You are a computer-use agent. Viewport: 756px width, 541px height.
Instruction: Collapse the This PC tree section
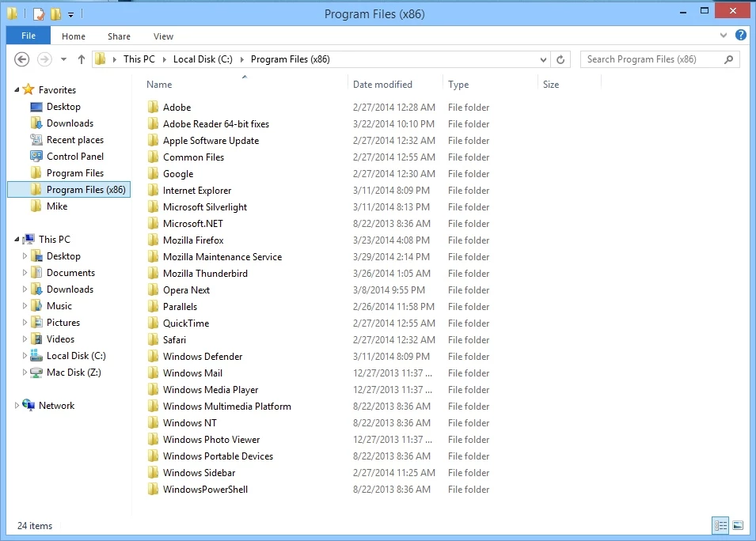tap(17, 239)
